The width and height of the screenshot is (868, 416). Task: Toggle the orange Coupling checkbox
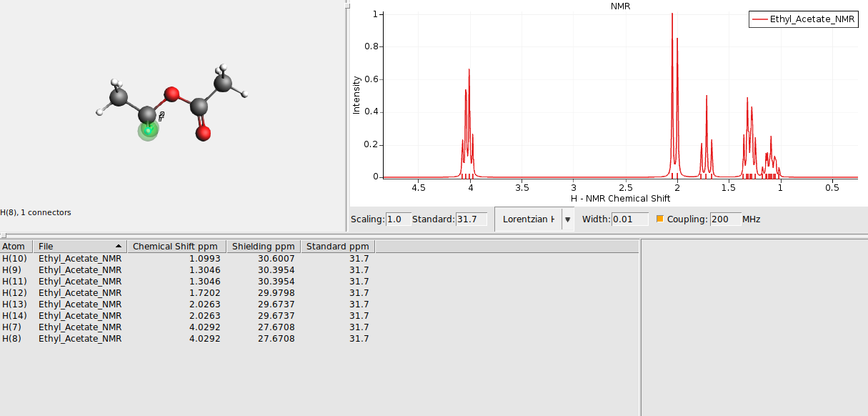coord(659,219)
